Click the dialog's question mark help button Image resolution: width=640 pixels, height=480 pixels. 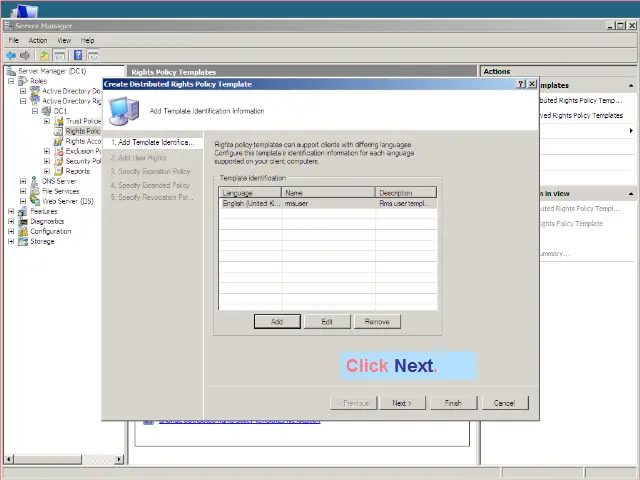pos(521,85)
